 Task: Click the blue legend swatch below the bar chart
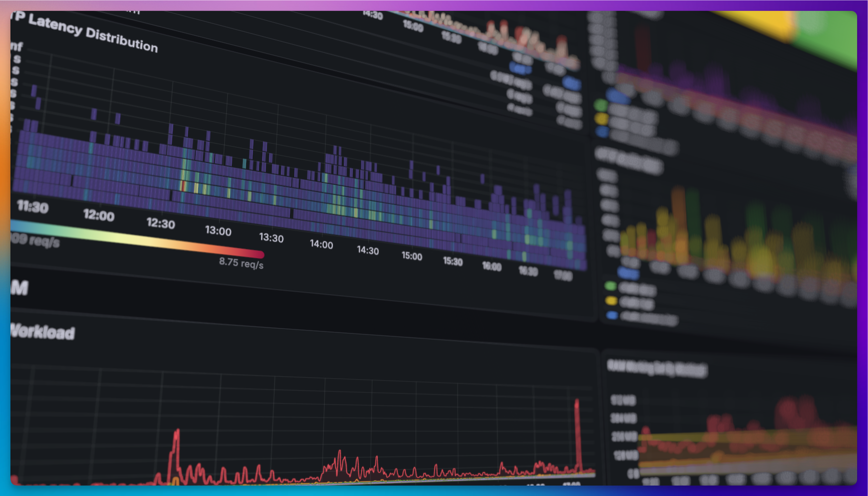pos(612,315)
